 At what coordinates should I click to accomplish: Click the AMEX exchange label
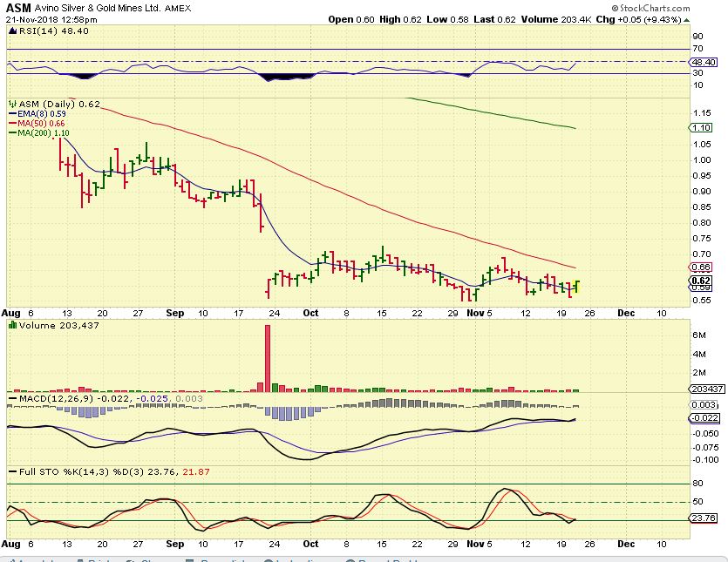pos(178,9)
